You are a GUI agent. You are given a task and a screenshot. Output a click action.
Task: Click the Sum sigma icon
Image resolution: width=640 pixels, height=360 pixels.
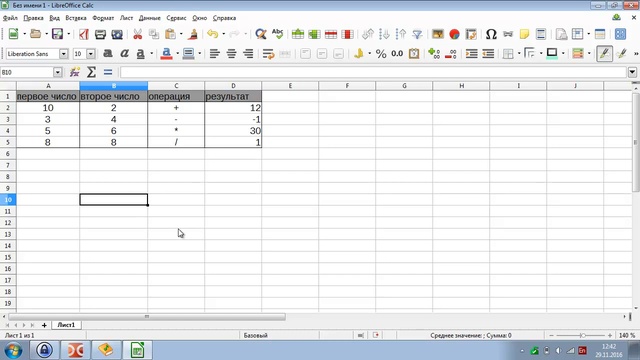pyautogui.click(x=91, y=72)
